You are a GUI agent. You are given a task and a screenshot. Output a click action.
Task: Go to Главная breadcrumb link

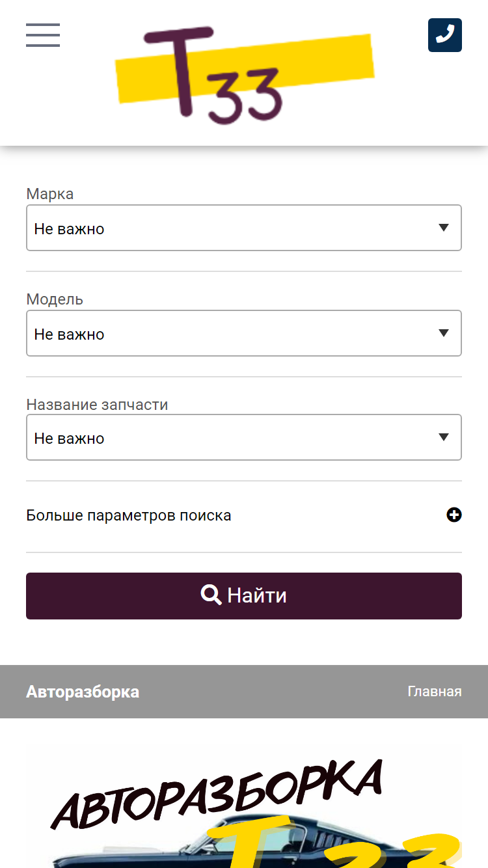(435, 692)
